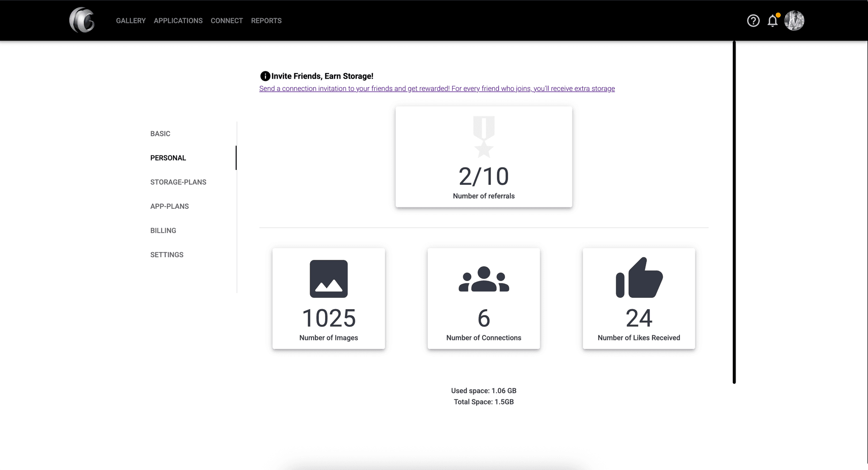868x470 pixels.
Task: Click the app logo in header
Action: 82,20
